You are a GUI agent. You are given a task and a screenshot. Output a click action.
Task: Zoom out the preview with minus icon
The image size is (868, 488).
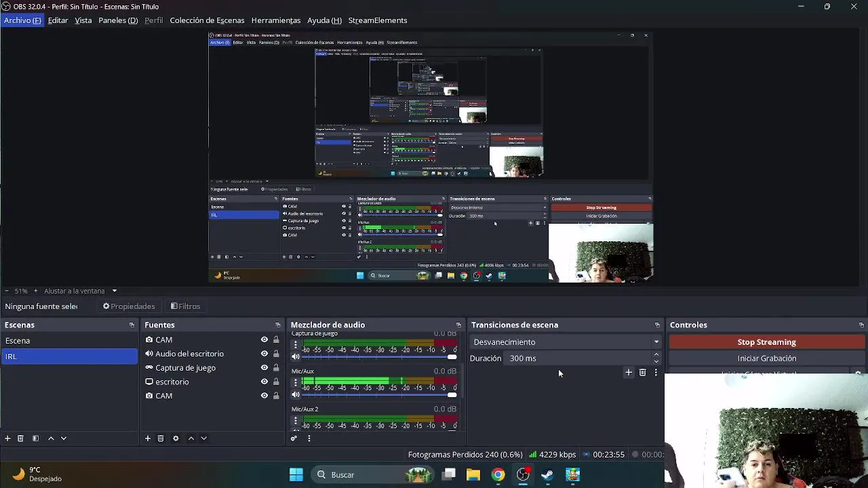pos(7,291)
